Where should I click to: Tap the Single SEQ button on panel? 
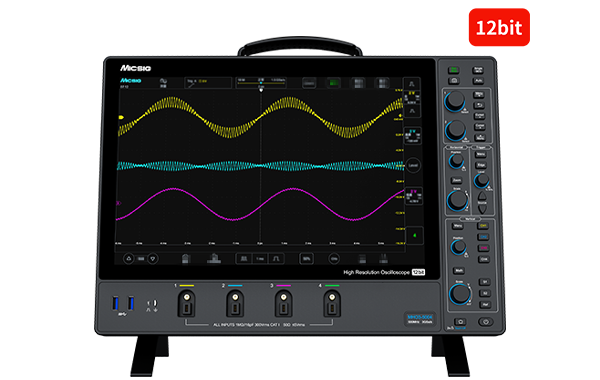coord(478,70)
